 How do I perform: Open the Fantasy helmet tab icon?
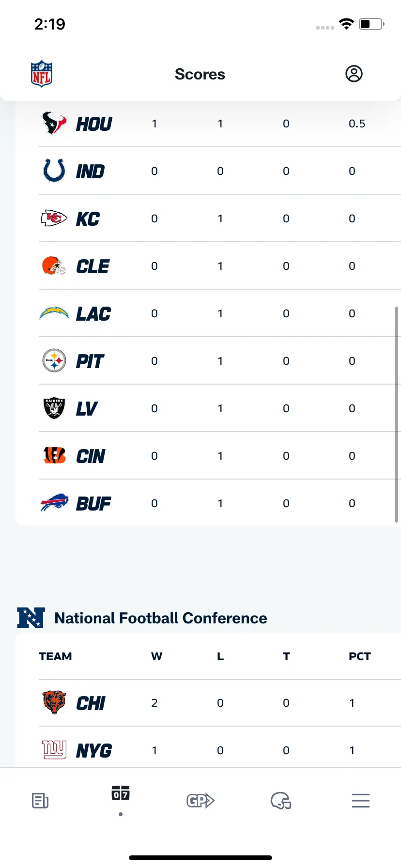tap(281, 801)
